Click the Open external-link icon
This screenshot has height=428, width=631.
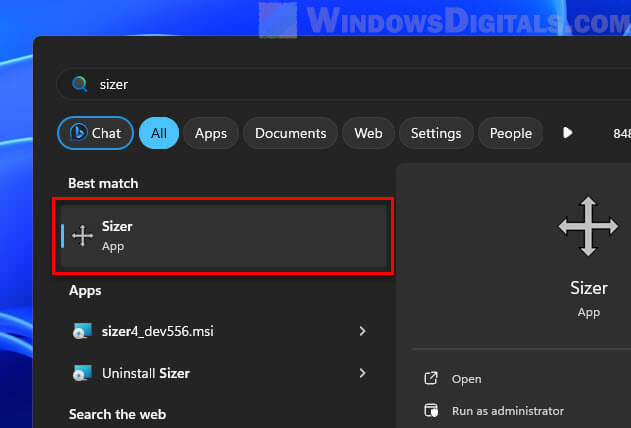(x=431, y=379)
